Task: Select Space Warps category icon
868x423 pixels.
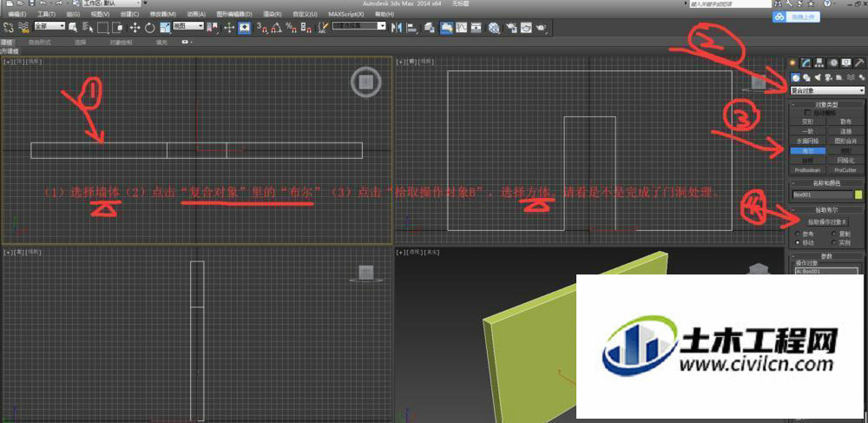Action: 851,77
